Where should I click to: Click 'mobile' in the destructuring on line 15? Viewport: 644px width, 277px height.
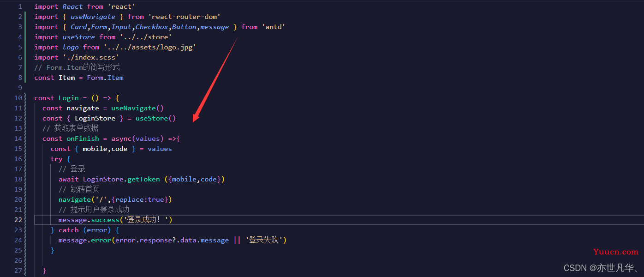[x=95, y=149]
